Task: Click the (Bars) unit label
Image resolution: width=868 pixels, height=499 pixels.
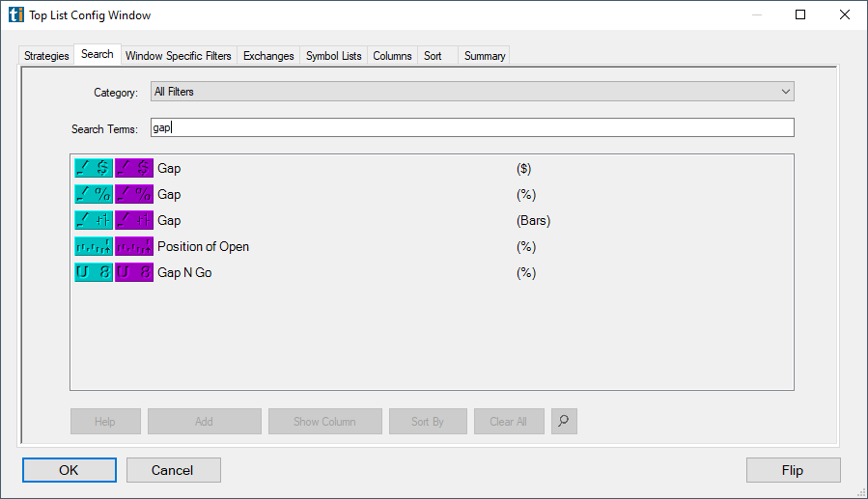Action: (x=534, y=220)
